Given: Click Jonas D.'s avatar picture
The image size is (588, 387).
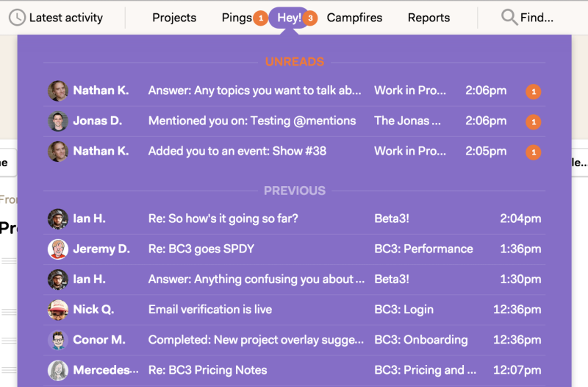Looking at the screenshot, I should pyautogui.click(x=57, y=121).
